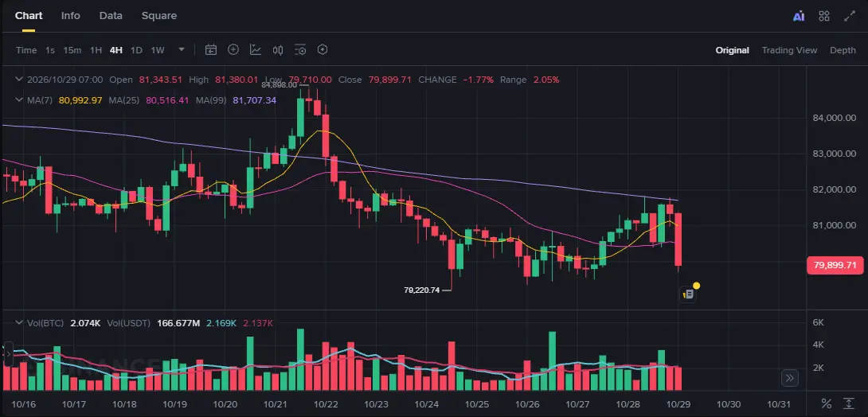Open the technical indicators line-chart icon
This screenshot has height=417, width=868.
[255, 50]
